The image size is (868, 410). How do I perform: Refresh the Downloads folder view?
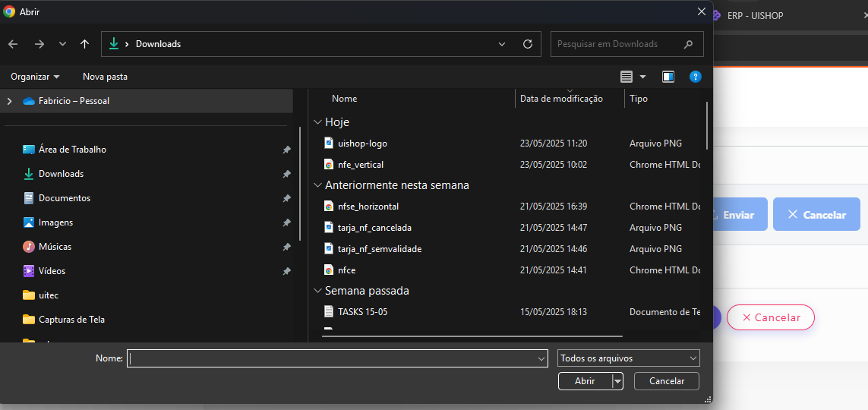point(528,44)
